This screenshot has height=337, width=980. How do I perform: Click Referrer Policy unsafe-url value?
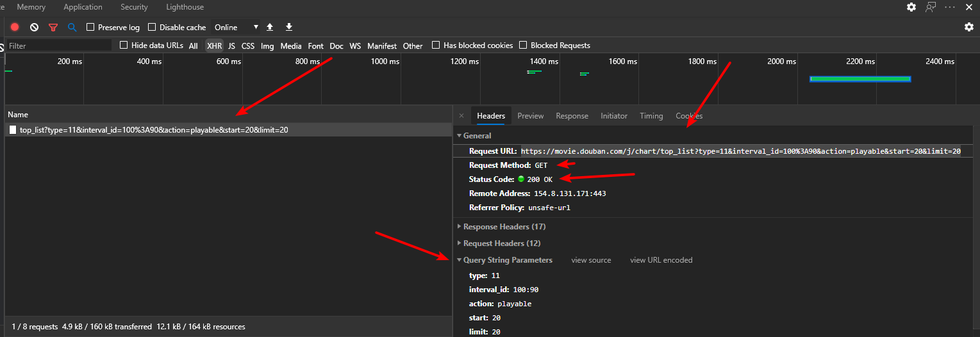pos(549,208)
